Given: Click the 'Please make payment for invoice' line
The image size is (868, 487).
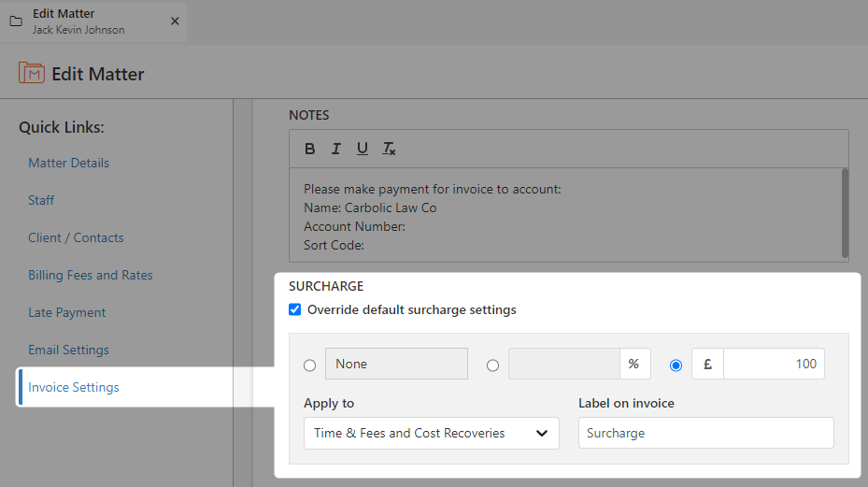Looking at the screenshot, I should (x=433, y=190).
